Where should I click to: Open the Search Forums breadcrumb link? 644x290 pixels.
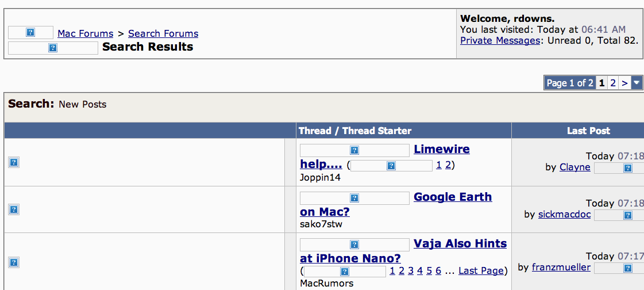(x=163, y=33)
